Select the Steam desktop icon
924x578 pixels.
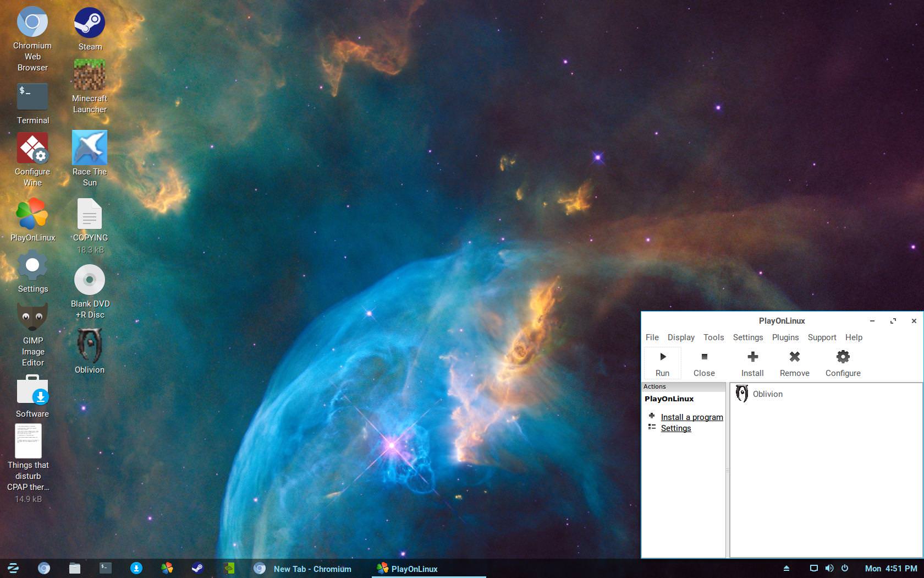point(90,29)
